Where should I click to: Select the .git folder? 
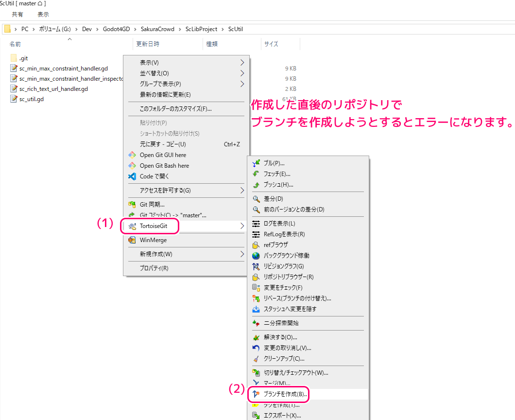23,58
